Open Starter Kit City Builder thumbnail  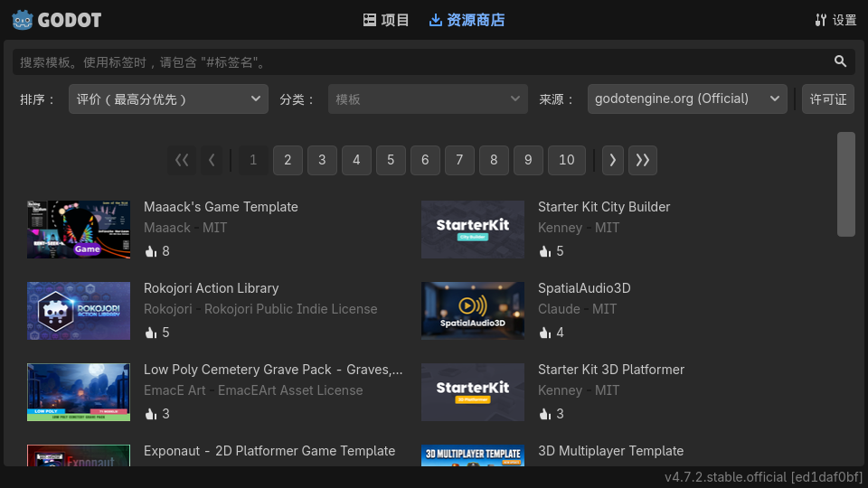473,230
